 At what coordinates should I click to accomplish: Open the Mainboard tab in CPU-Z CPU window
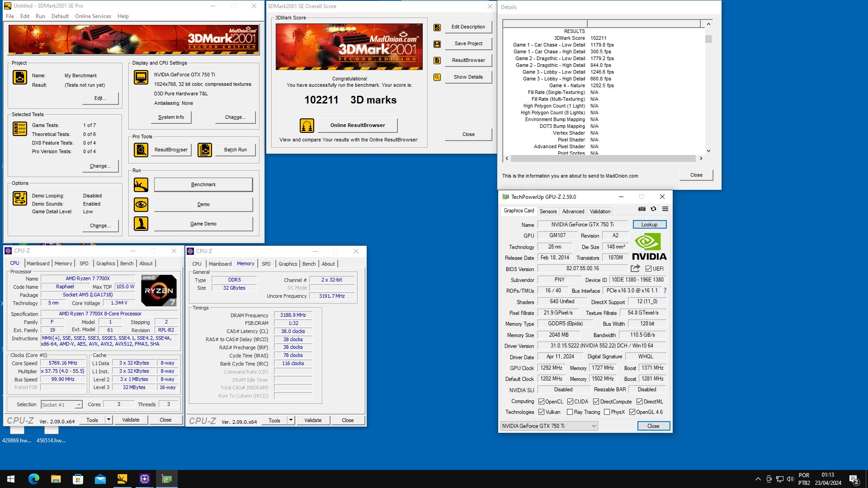tap(38, 263)
